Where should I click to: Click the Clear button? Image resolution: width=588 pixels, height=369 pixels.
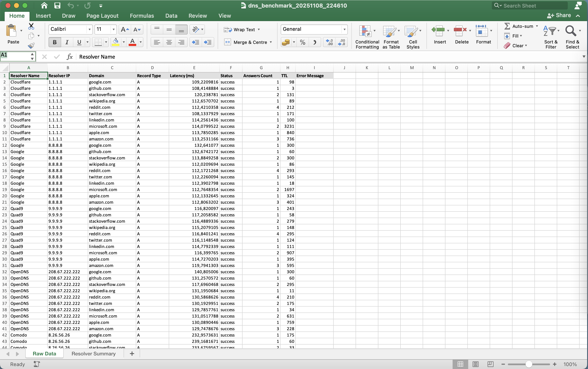515,46
